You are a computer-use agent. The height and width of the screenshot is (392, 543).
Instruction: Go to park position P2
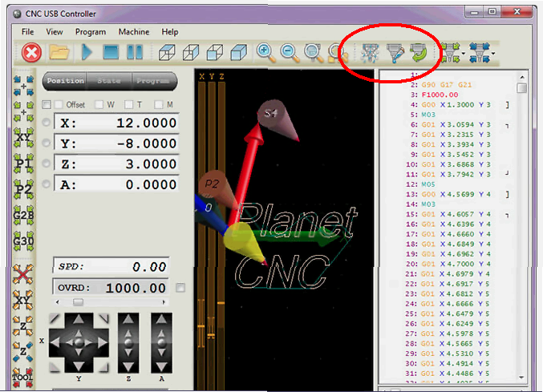(23, 189)
